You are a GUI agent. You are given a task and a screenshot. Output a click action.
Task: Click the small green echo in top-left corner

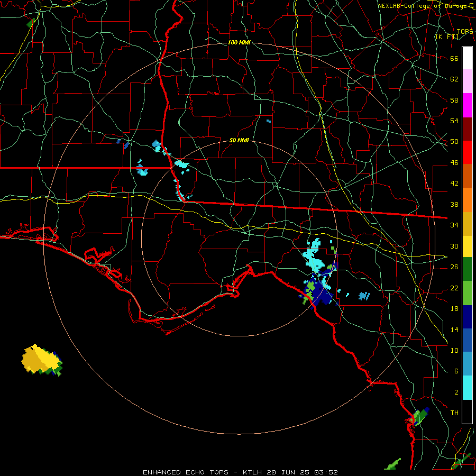(31, 23)
